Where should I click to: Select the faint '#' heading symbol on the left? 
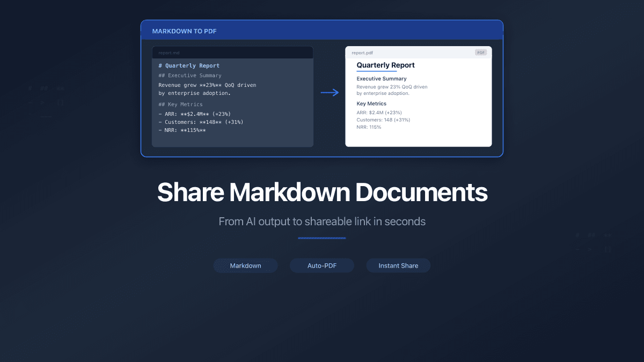[x=30, y=88]
